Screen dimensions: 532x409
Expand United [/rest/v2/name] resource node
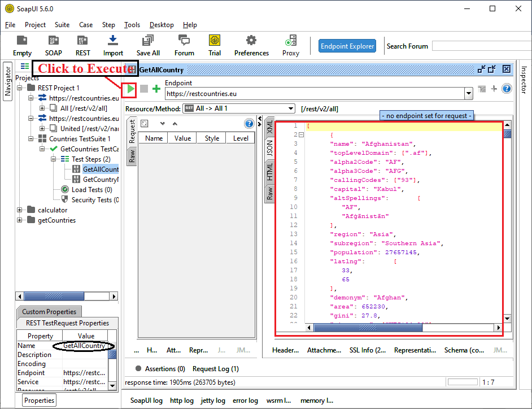coord(42,129)
